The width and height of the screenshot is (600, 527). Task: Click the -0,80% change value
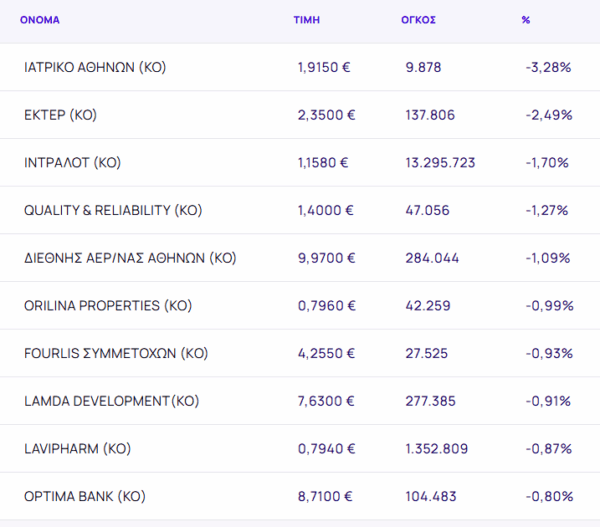(x=548, y=496)
